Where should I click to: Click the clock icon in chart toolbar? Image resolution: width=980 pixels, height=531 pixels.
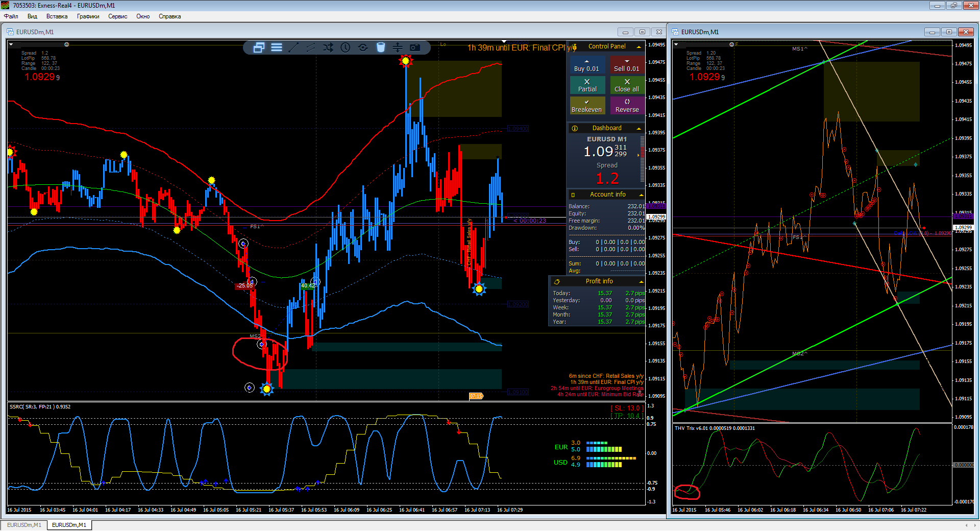[346, 47]
